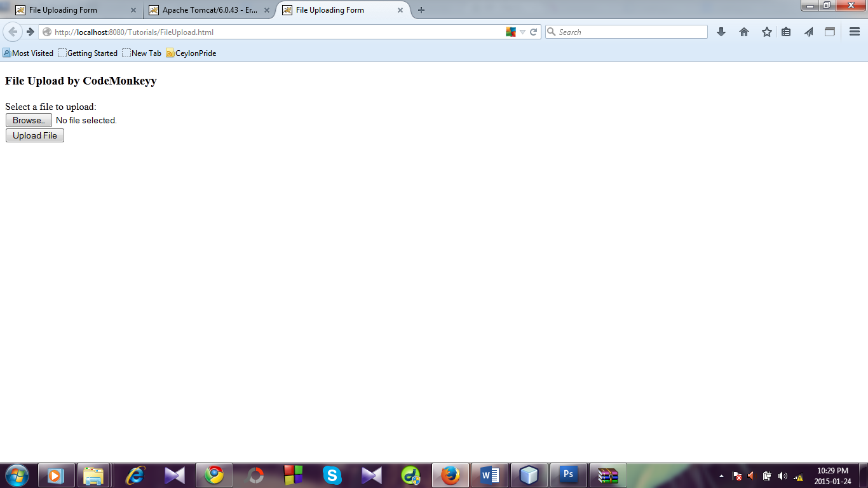Go back to the previous page
This screenshot has height=488, width=868.
click(x=13, y=31)
